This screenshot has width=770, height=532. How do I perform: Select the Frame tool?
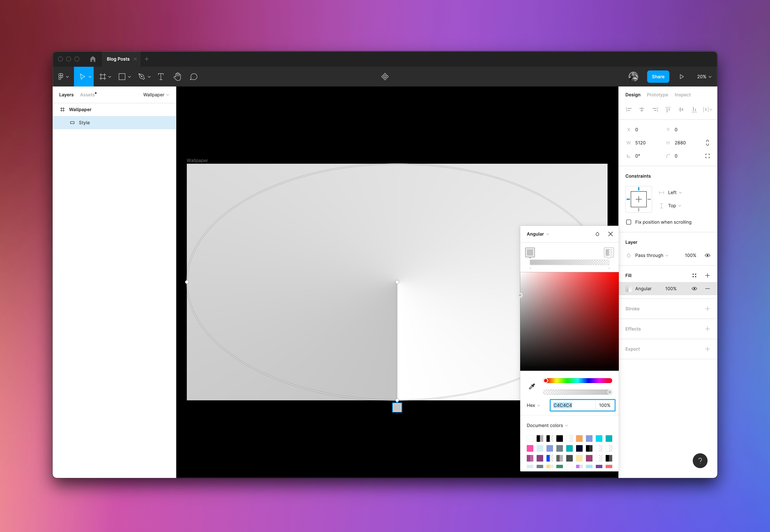click(x=103, y=76)
